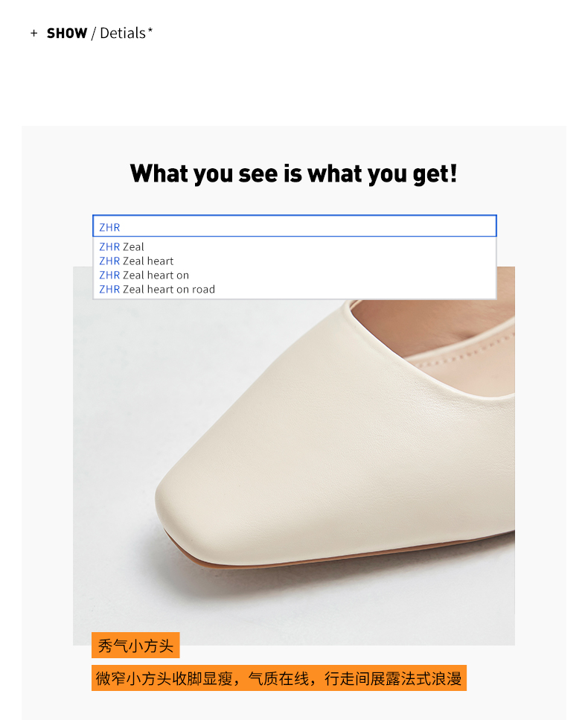Viewport: 588px width, 720px height.
Task: Click the blue ZHR text in search box
Action: 109,227
